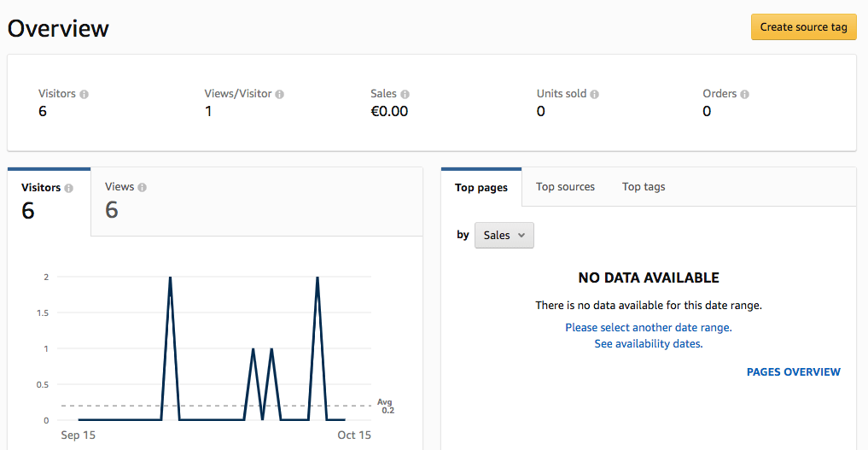
Task: Click the info icon beside Views/Visitor
Action: pyautogui.click(x=280, y=94)
